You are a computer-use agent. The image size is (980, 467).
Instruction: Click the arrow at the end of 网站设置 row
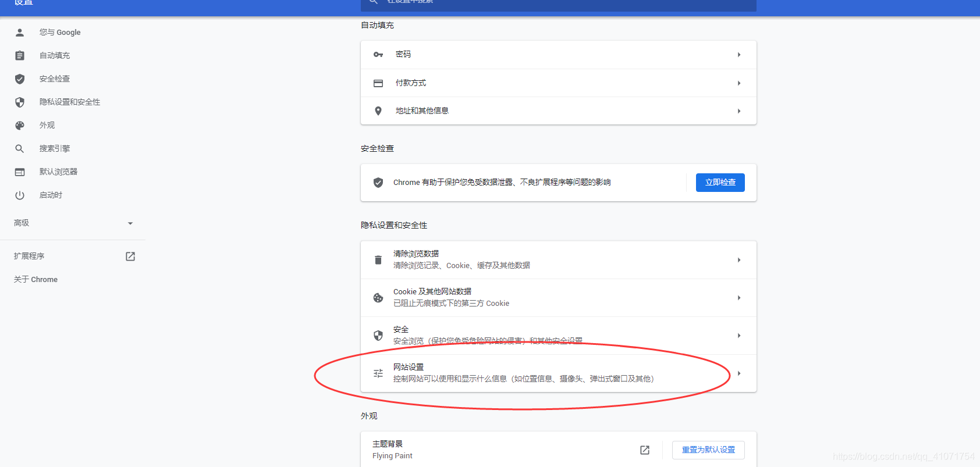tap(739, 373)
